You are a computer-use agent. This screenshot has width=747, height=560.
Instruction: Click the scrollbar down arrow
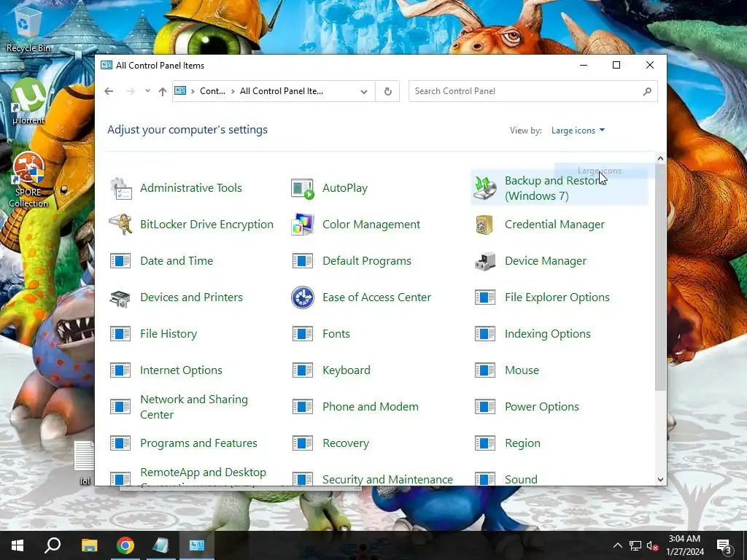tap(660, 480)
